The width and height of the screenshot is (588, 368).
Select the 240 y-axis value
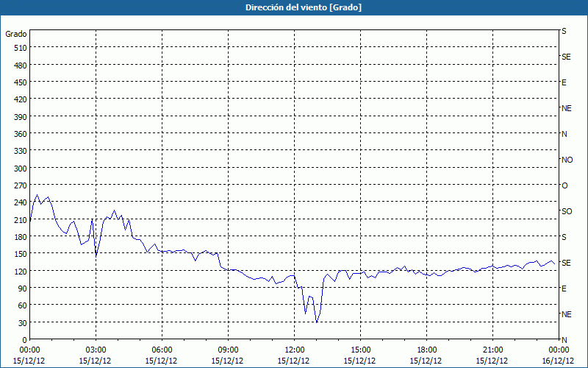(21, 202)
